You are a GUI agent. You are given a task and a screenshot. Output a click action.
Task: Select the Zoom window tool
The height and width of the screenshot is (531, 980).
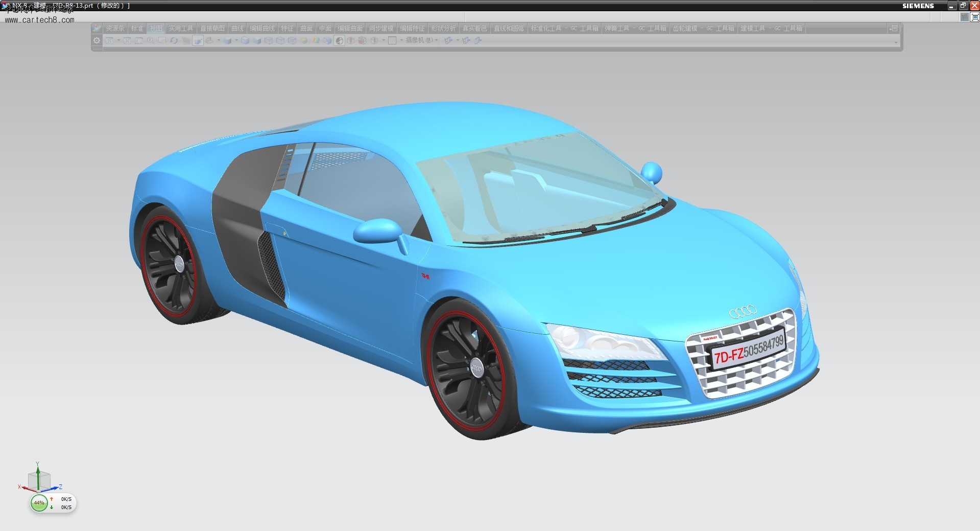(x=139, y=40)
